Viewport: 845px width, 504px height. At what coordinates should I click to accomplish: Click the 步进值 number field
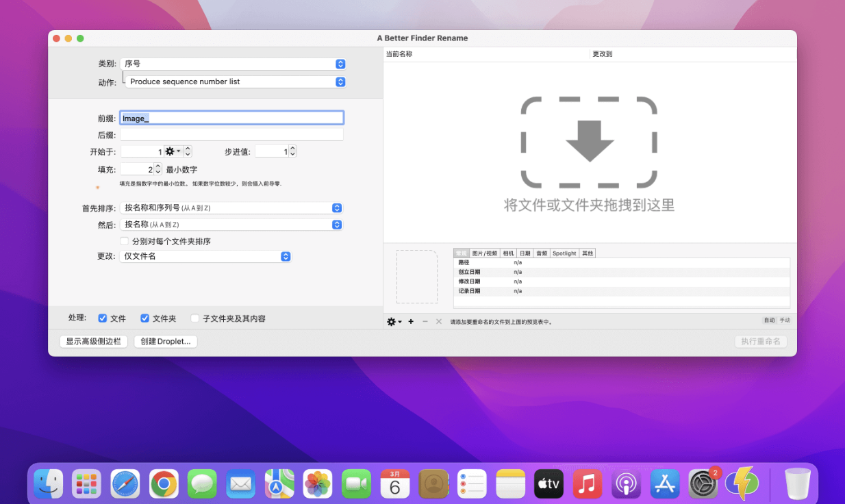point(272,151)
